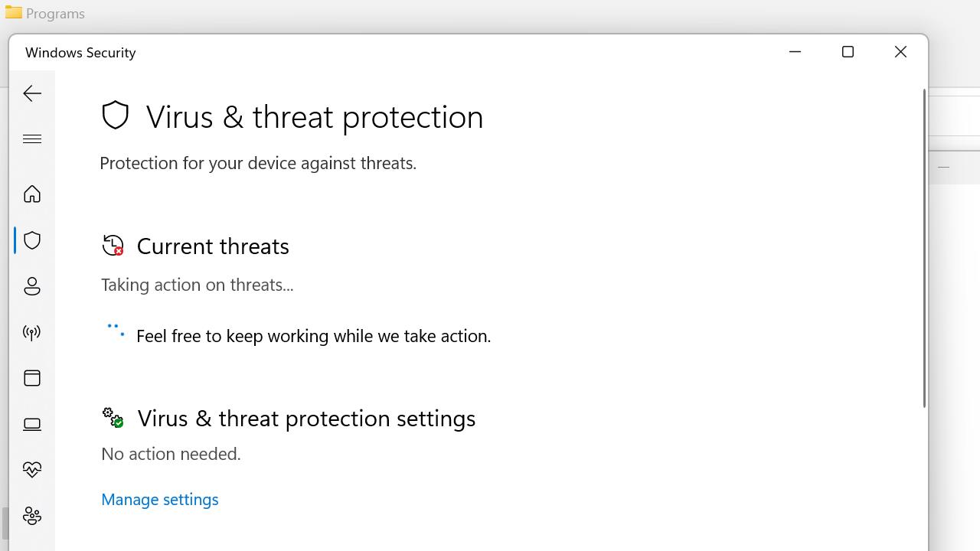
Task: Minimize the Windows Security window
Action: coord(795,52)
